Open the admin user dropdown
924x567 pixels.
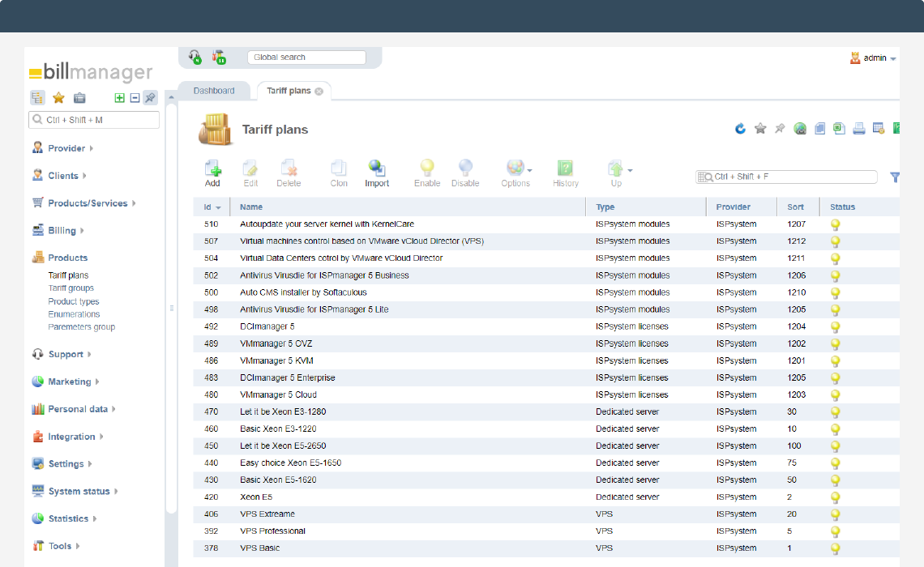pos(873,58)
